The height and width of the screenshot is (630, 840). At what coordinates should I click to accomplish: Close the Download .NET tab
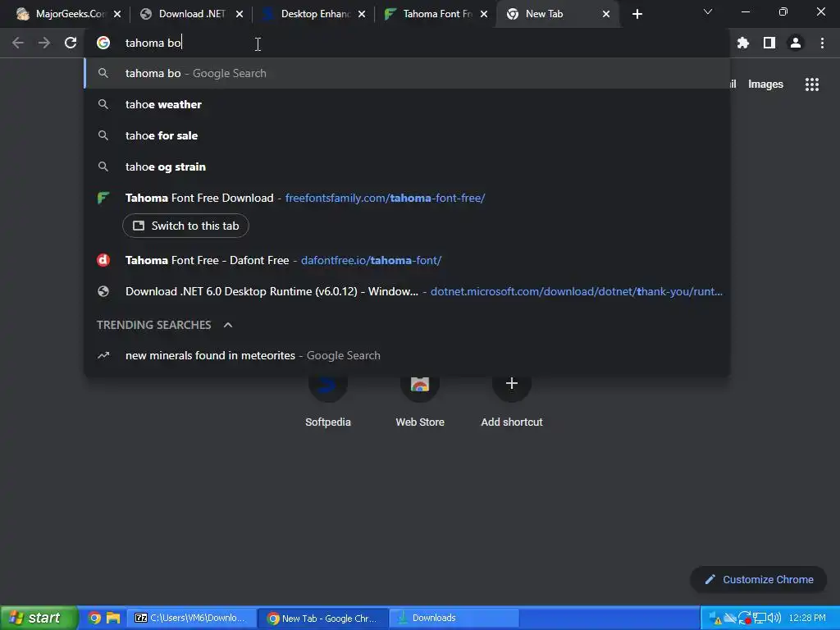[240, 14]
